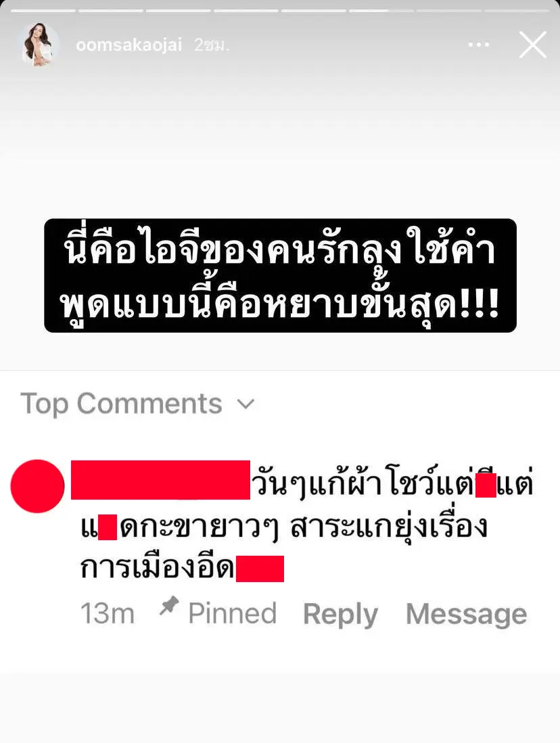Screen dimensions: 560x743
Task: Click the 2ชม. story timestamp
Action: click(212, 45)
